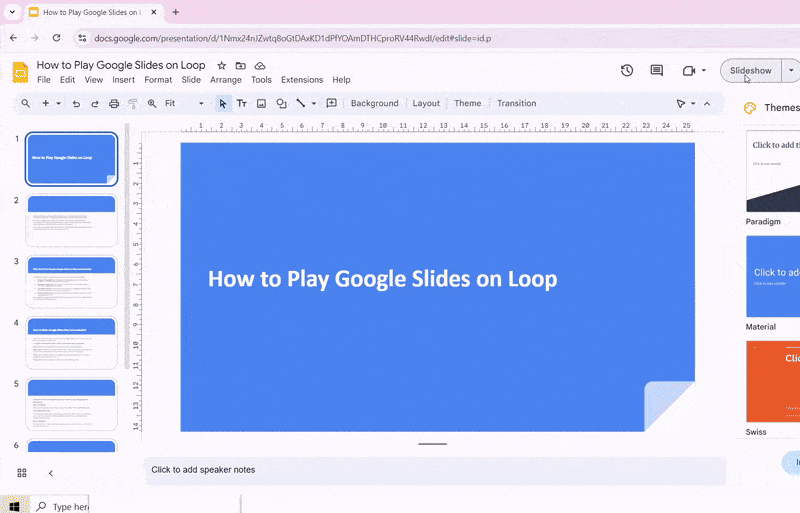Hide the menus with the up chevron
Image resolution: width=800 pixels, height=513 pixels.
click(x=707, y=104)
